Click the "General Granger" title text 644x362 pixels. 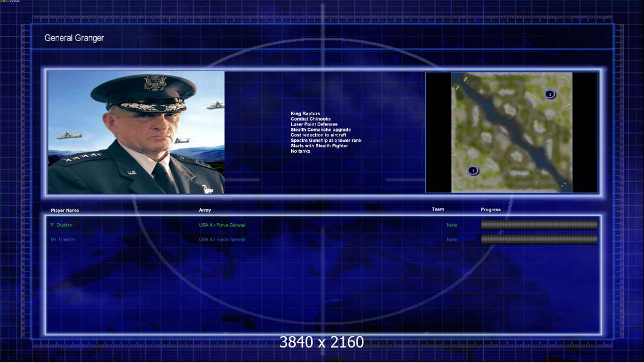[x=74, y=38]
